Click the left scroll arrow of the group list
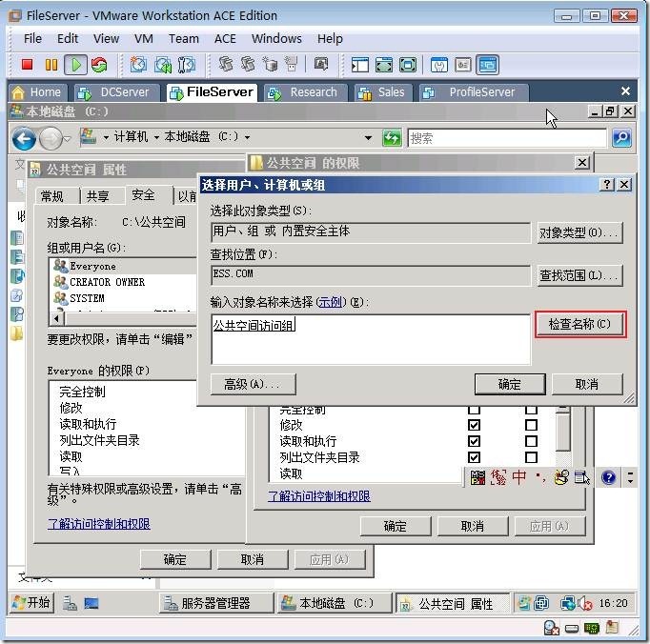650x644 pixels. [x=57, y=319]
